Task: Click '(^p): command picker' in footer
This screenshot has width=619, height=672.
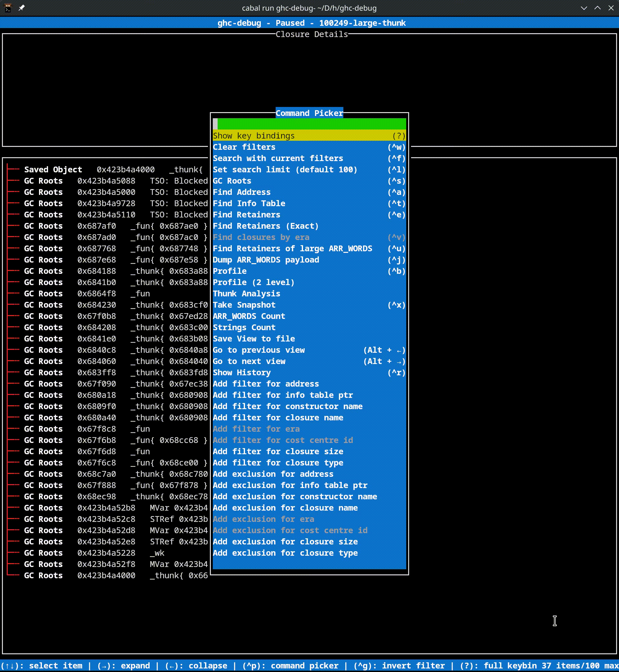Action: click(x=290, y=666)
